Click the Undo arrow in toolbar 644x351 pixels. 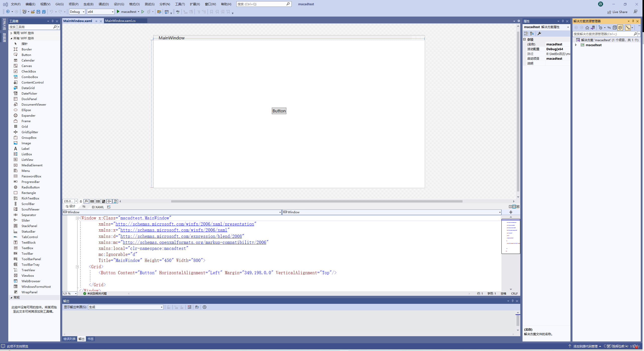click(x=51, y=12)
